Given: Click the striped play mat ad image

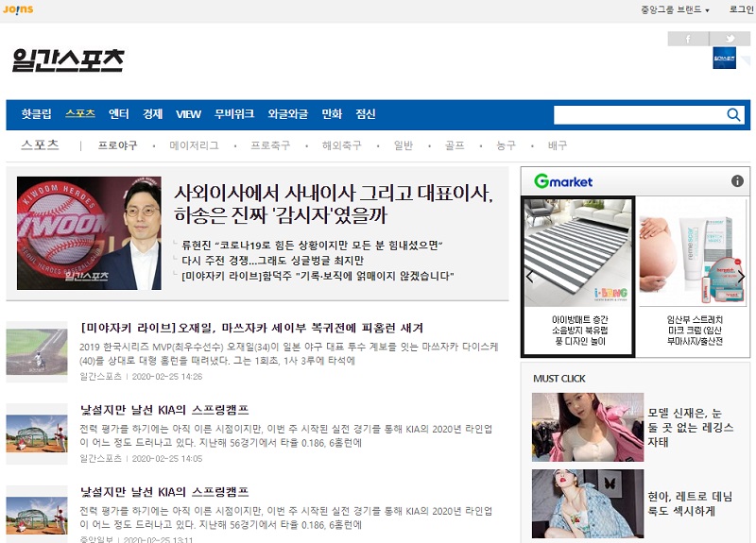Looking at the screenshot, I should point(578,252).
